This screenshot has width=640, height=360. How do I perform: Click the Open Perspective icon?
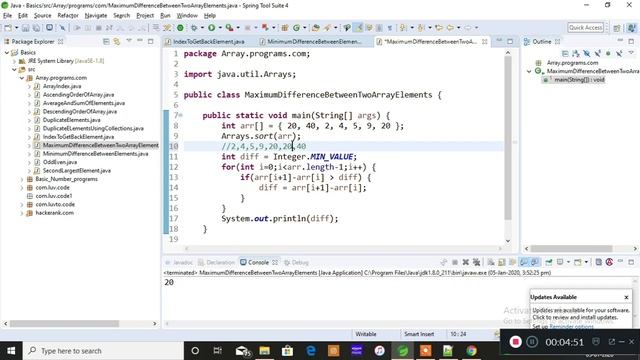[x=617, y=28]
